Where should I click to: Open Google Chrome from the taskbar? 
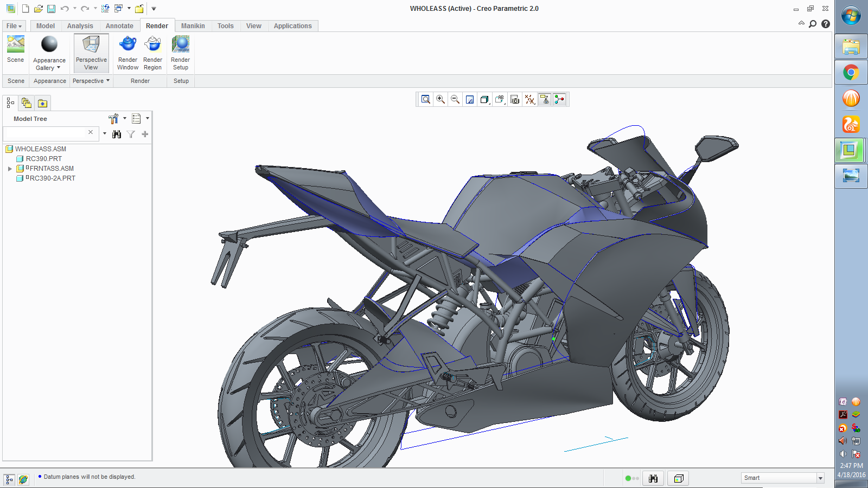(x=851, y=72)
